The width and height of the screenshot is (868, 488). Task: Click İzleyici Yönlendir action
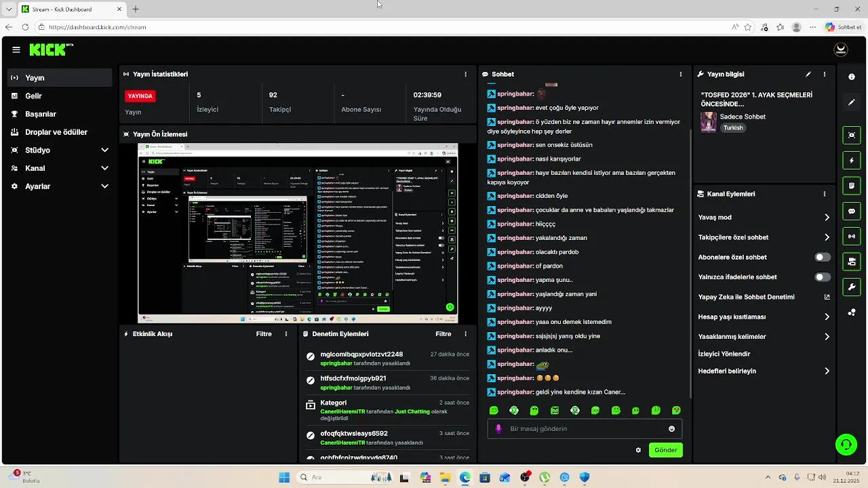click(724, 354)
